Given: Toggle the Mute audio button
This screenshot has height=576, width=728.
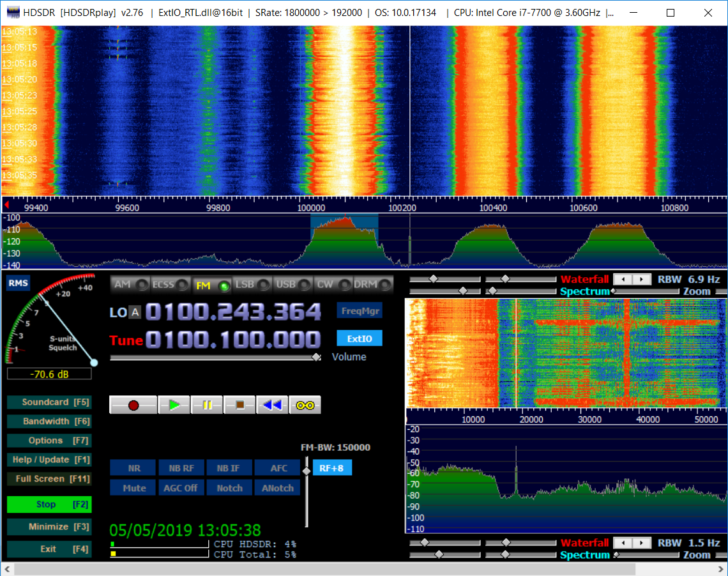Looking at the screenshot, I should pos(133,488).
